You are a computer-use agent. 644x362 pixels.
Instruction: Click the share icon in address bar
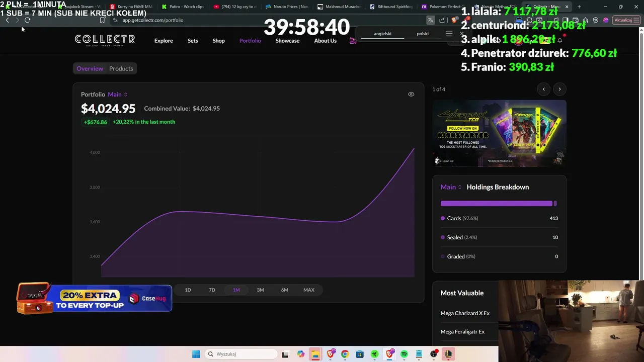(x=442, y=20)
